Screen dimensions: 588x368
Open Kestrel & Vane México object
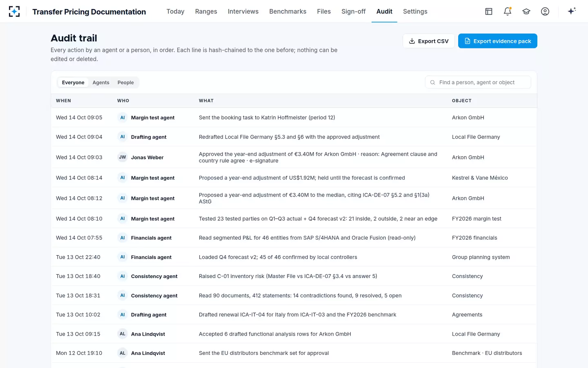click(x=480, y=178)
